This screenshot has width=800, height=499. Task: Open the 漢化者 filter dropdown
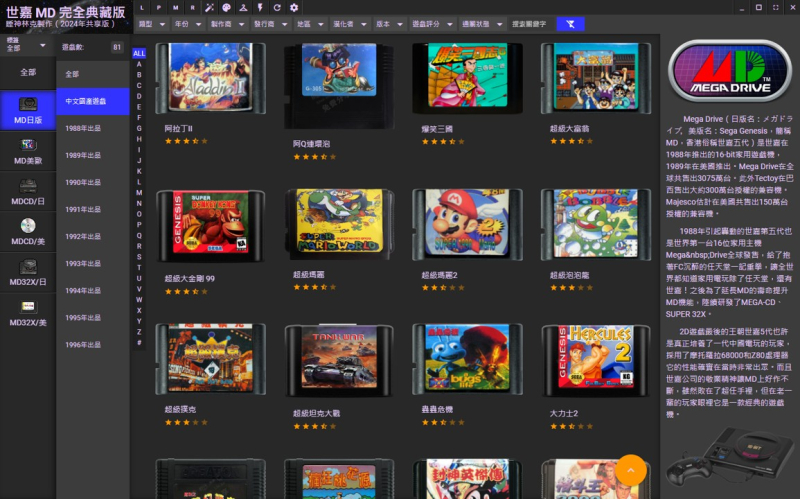349,24
